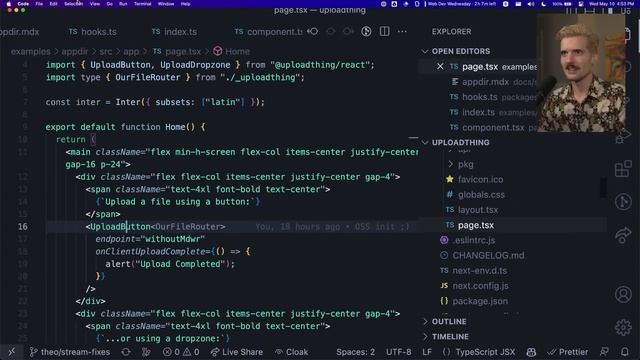Change encoding via UTF-8
Viewport: 640px width, 360px height.
(399, 352)
